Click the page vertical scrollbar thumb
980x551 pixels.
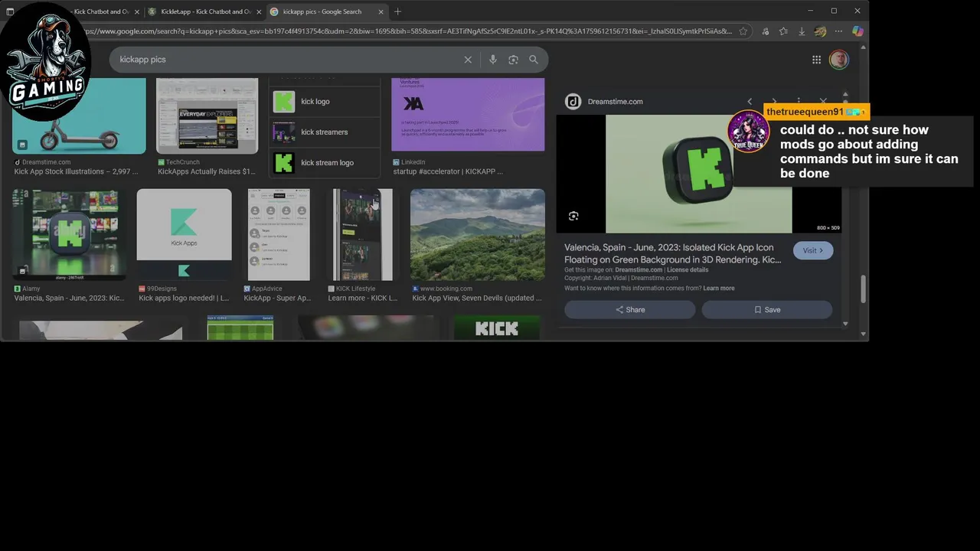[864, 289]
